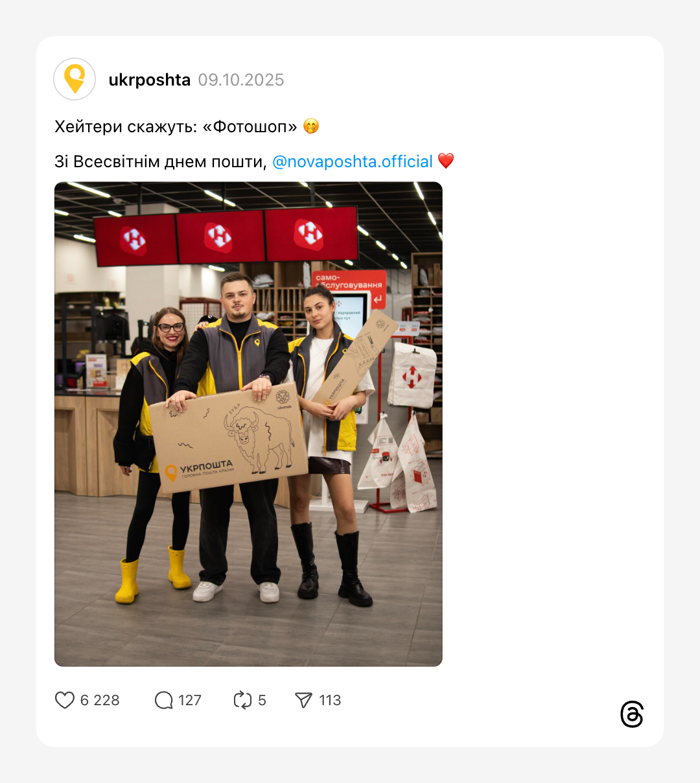Click the hand-over-mouth emoji in the caption

(311, 126)
